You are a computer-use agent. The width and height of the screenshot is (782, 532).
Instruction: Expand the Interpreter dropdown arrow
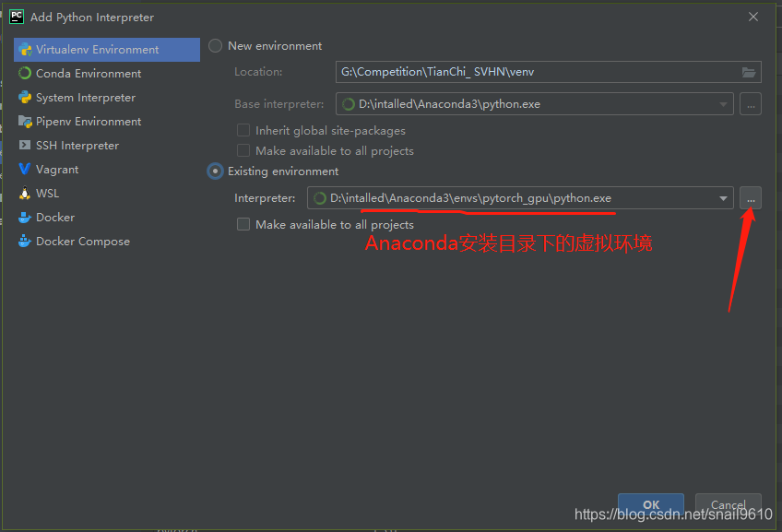click(723, 198)
